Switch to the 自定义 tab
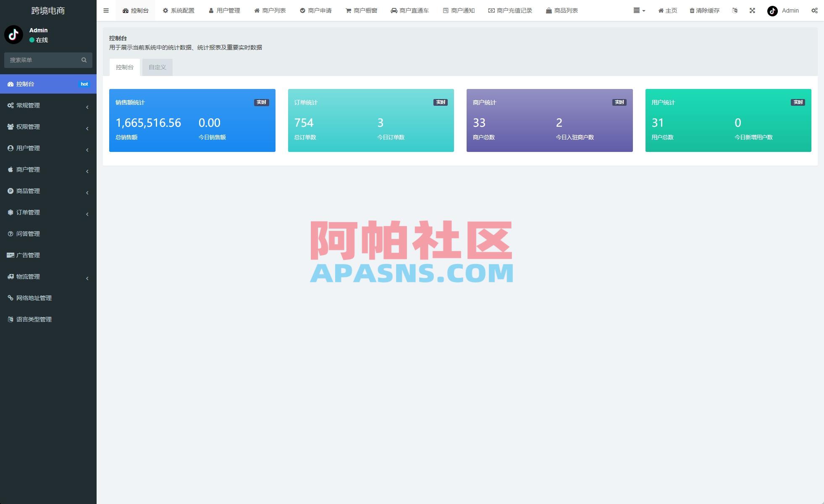824x504 pixels. coord(157,67)
